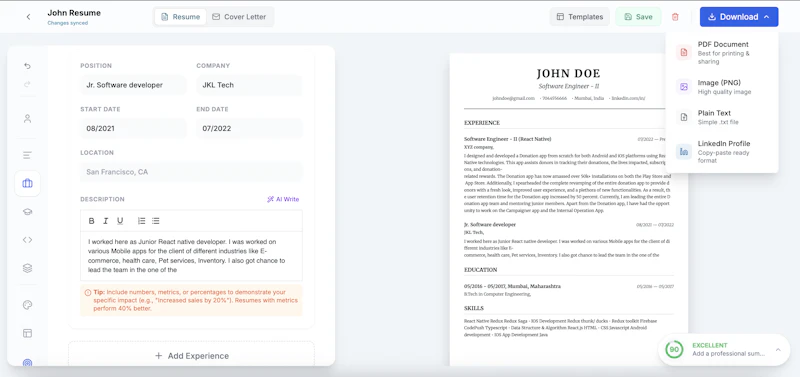Edit the Company field JKL Tech
The width and height of the screenshot is (800, 377).
249,85
